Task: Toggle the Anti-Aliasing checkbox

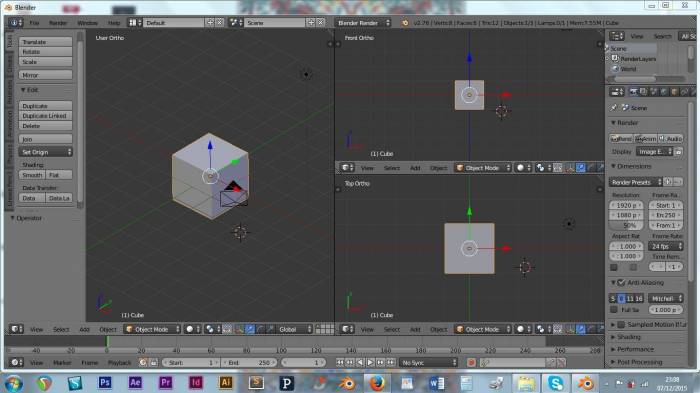Action: point(621,283)
